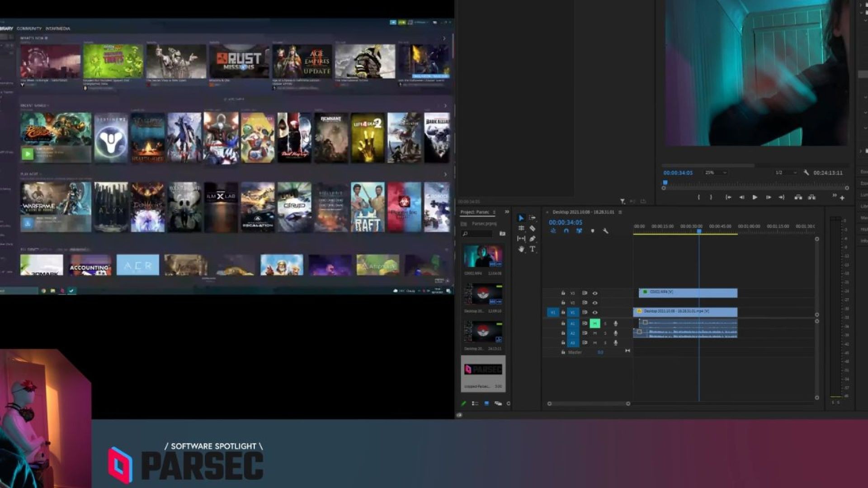Switch Project panel to icon view
This screenshot has height=488, width=868.
(486, 404)
